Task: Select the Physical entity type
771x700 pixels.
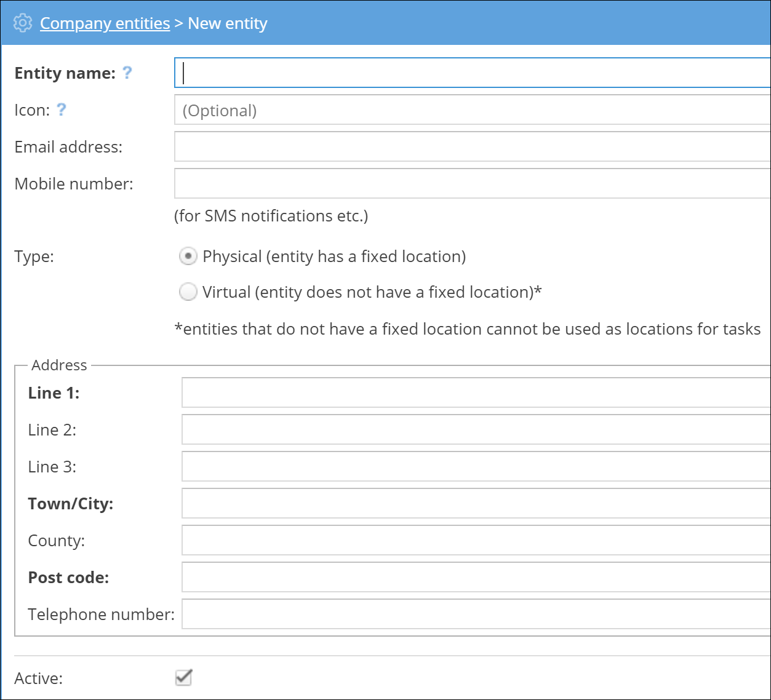Action: click(x=188, y=256)
